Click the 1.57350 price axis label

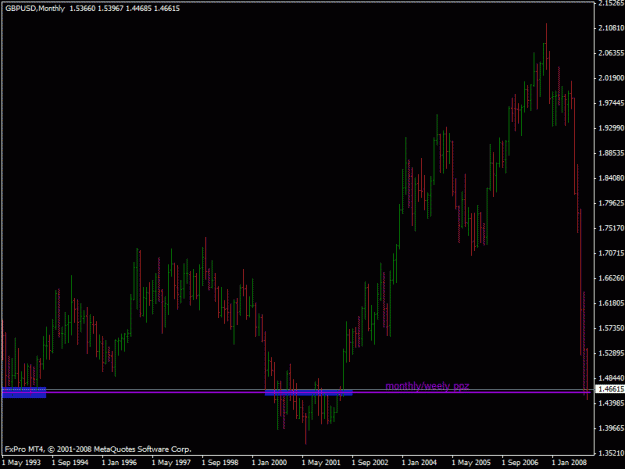pyautogui.click(x=611, y=328)
